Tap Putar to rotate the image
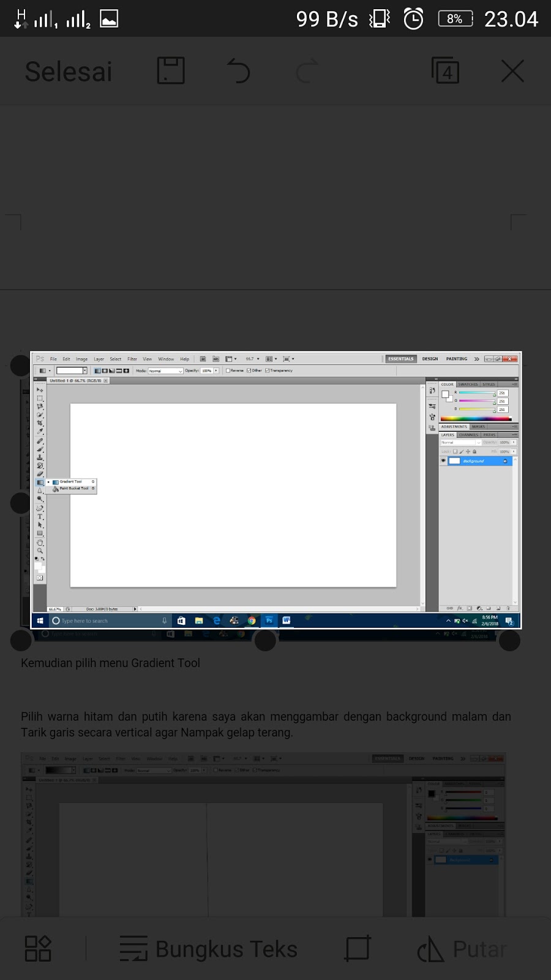551x980 pixels. pyautogui.click(x=462, y=949)
